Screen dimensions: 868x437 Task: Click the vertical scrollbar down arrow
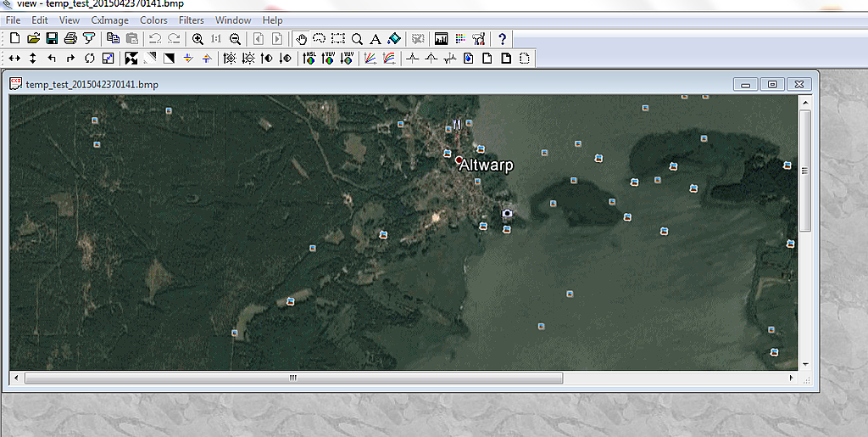(x=805, y=364)
